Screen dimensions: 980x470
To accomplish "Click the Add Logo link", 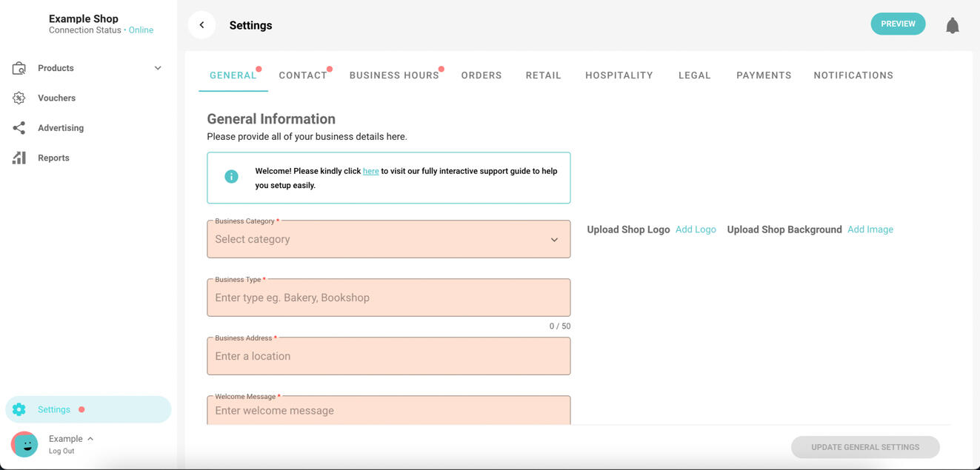I will point(696,229).
